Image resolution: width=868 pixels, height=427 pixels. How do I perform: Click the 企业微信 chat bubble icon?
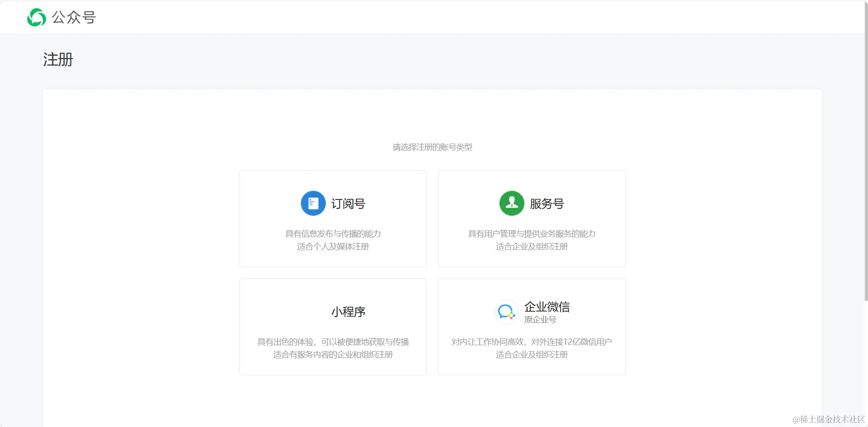pos(506,312)
